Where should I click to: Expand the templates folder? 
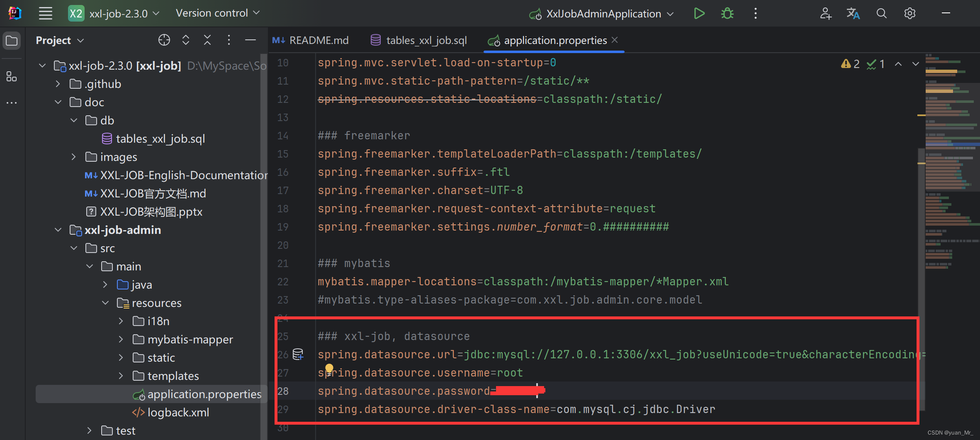121,376
